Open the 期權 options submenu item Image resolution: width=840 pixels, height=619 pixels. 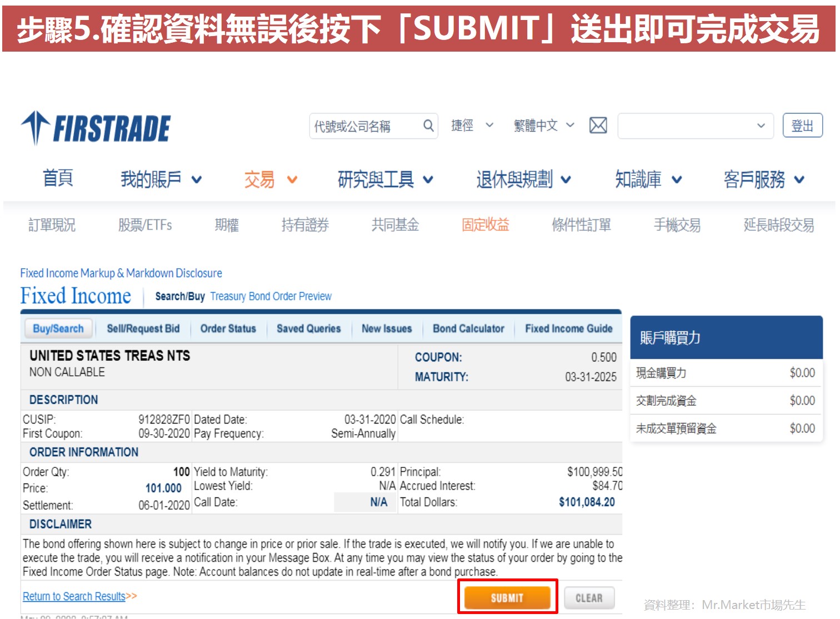(227, 225)
